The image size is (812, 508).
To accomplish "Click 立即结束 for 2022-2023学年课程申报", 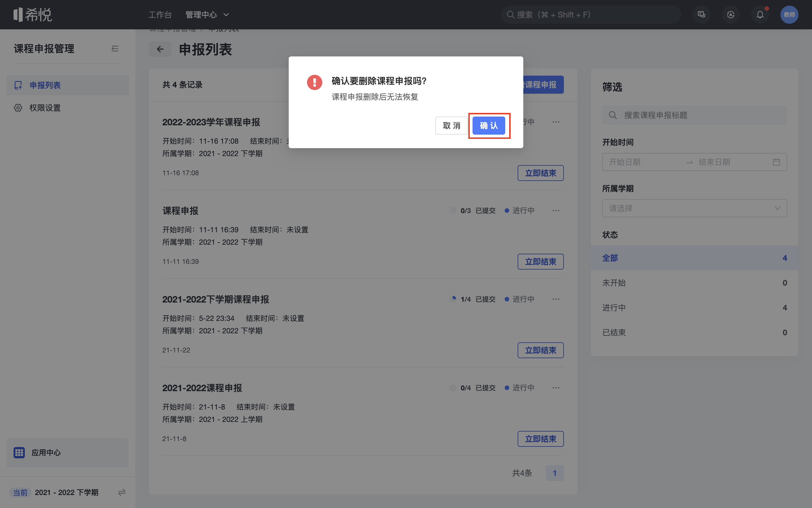I will point(540,173).
